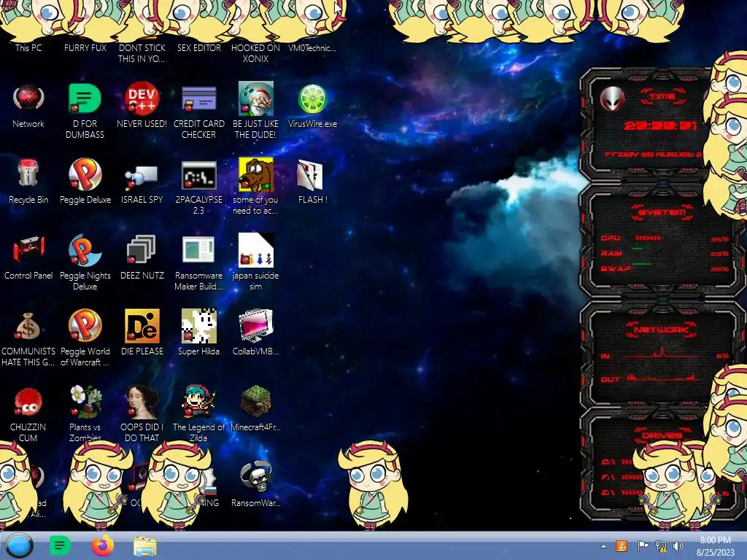Select the Minecraft4Fr... block icon

(x=256, y=400)
